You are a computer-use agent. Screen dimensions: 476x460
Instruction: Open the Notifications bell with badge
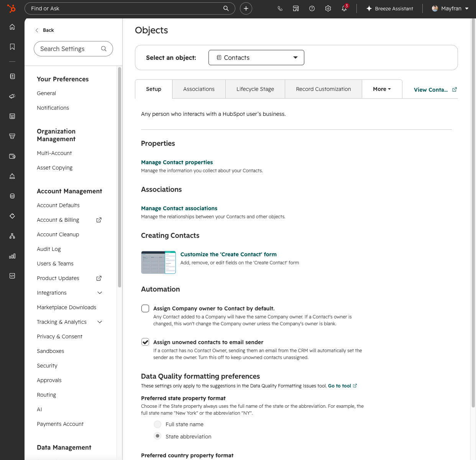coord(345,8)
